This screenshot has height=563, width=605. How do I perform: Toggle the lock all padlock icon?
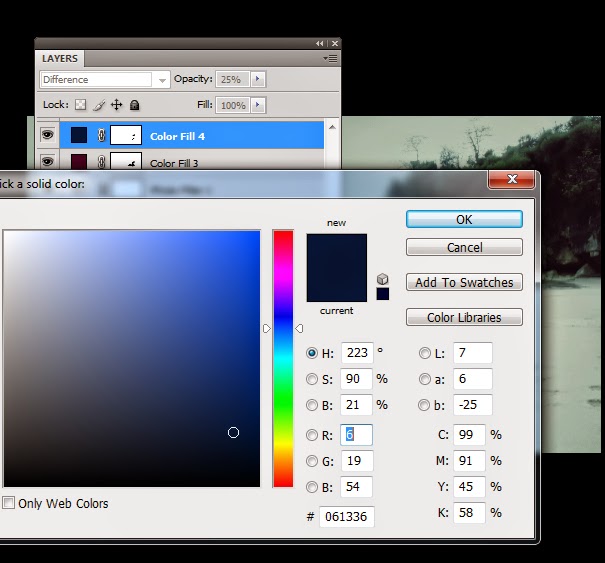click(x=134, y=105)
